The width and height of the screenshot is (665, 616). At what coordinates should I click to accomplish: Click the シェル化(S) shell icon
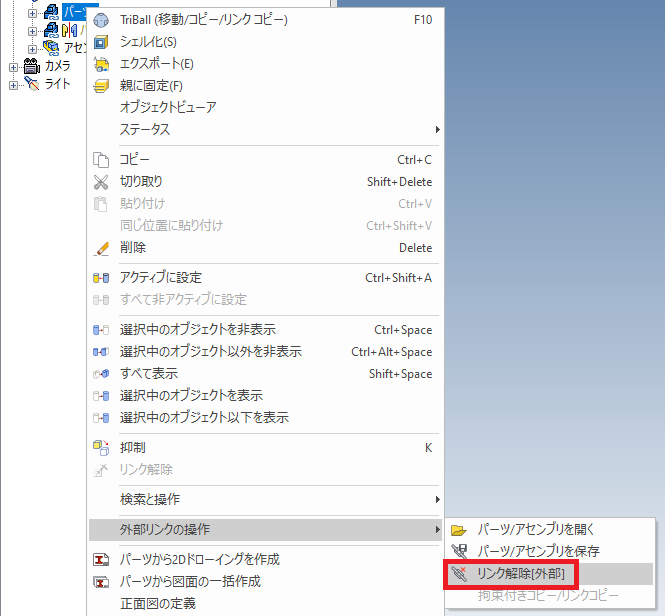[x=101, y=42]
